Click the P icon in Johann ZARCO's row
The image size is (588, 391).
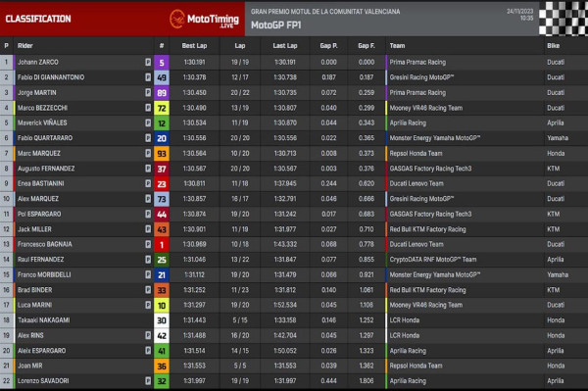tap(148, 62)
